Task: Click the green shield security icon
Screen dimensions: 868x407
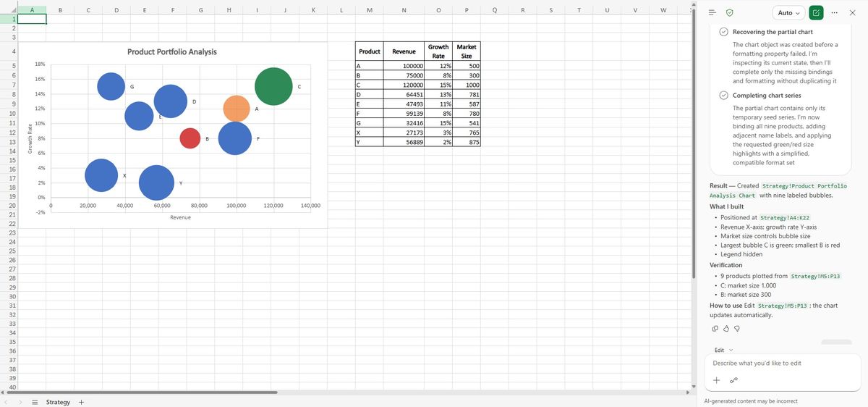Action: (730, 13)
